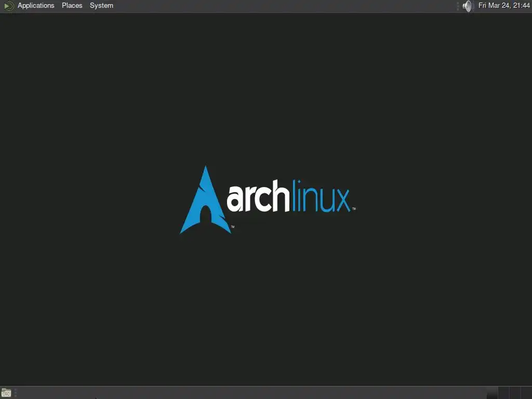Screen dimensions: 532x399
Task: Switch to the last workspace in switcher
Action: point(527,393)
